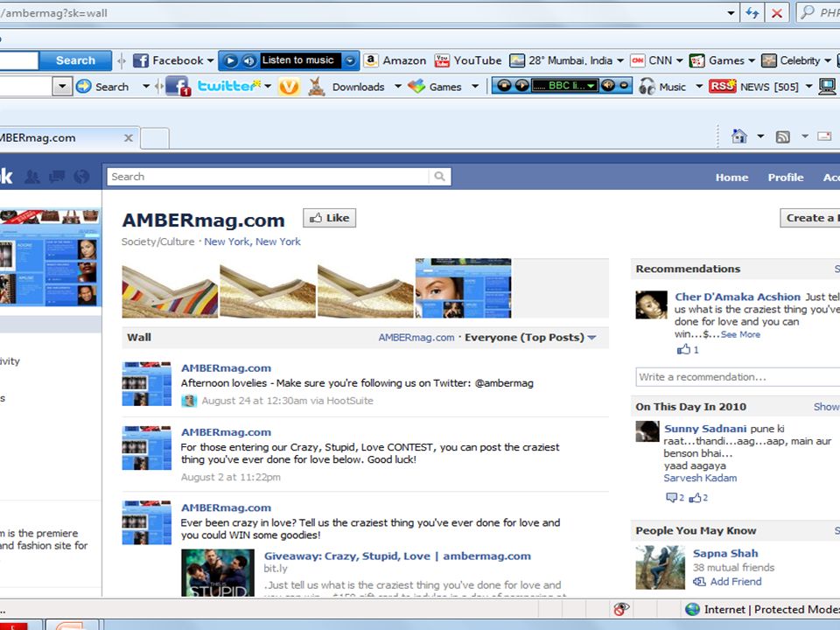Like the AMBERmag.com page
Screen dimensions: 840x630
pyautogui.click(x=330, y=218)
